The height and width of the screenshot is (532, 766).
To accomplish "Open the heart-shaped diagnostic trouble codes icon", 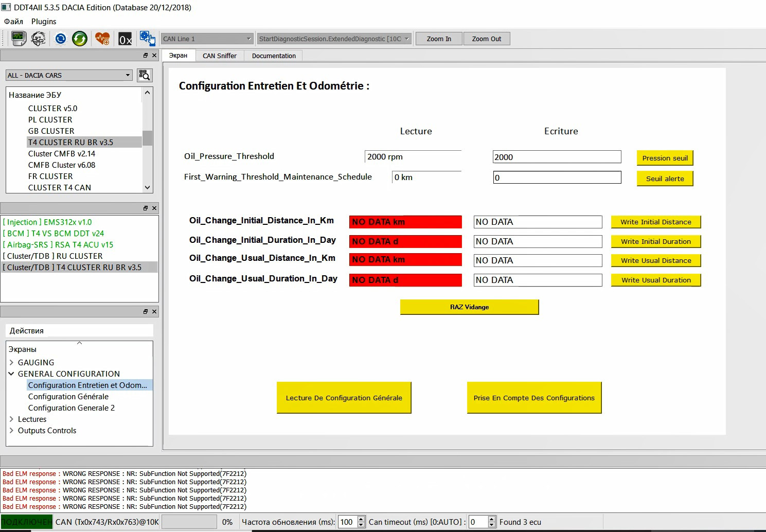I will click(102, 39).
